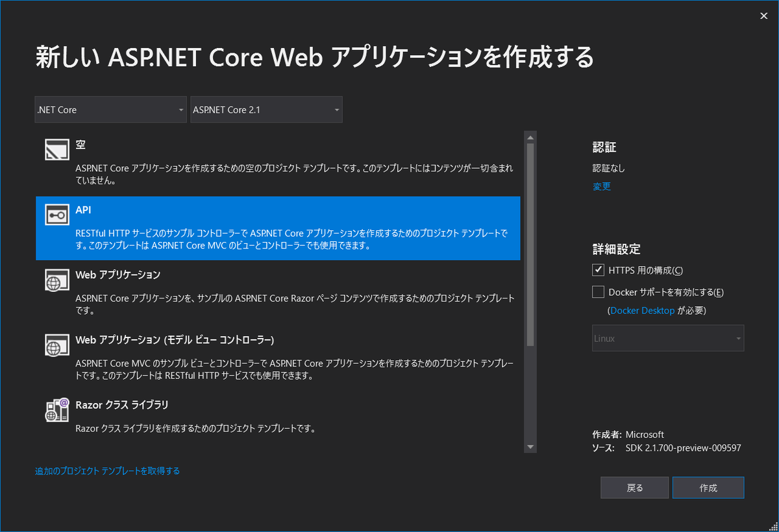Select the 空 template title

(80, 145)
